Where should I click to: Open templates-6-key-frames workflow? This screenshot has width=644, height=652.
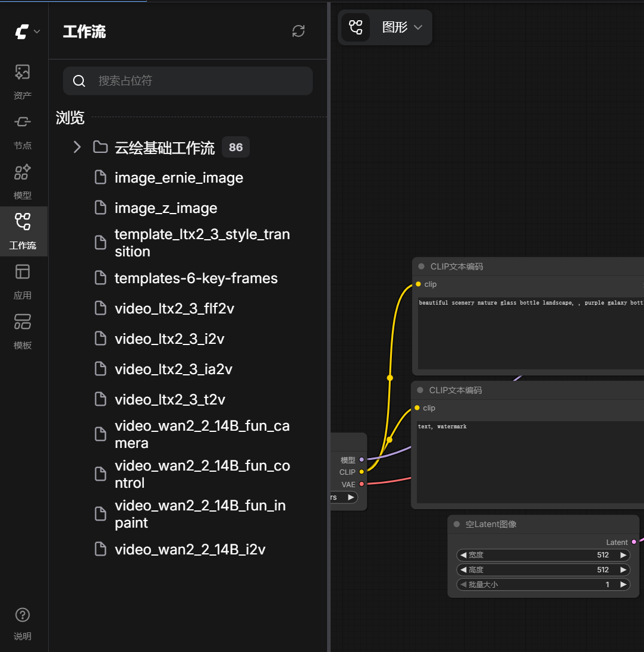pos(196,278)
